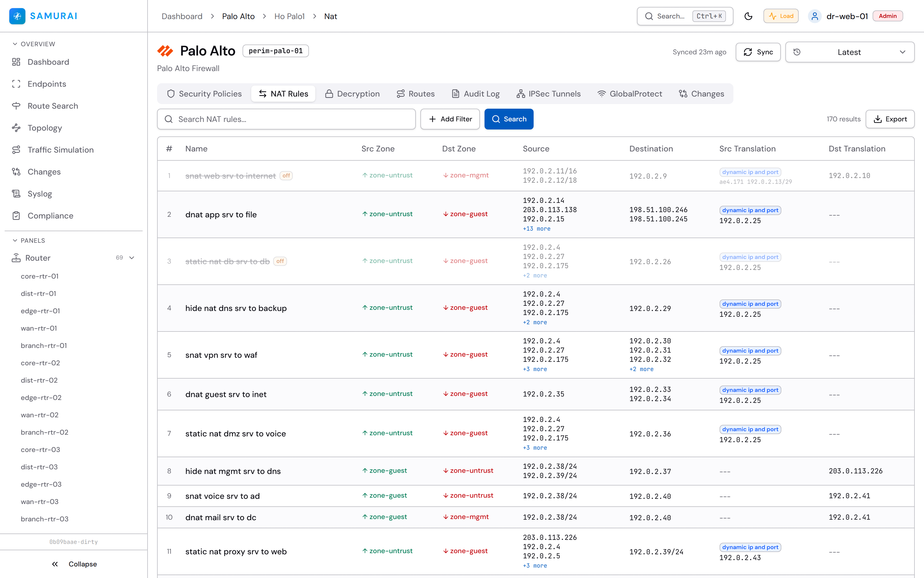Select wan-rtr-02 in Router list
The width and height of the screenshot is (924, 578).
click(x=40, y=415)
